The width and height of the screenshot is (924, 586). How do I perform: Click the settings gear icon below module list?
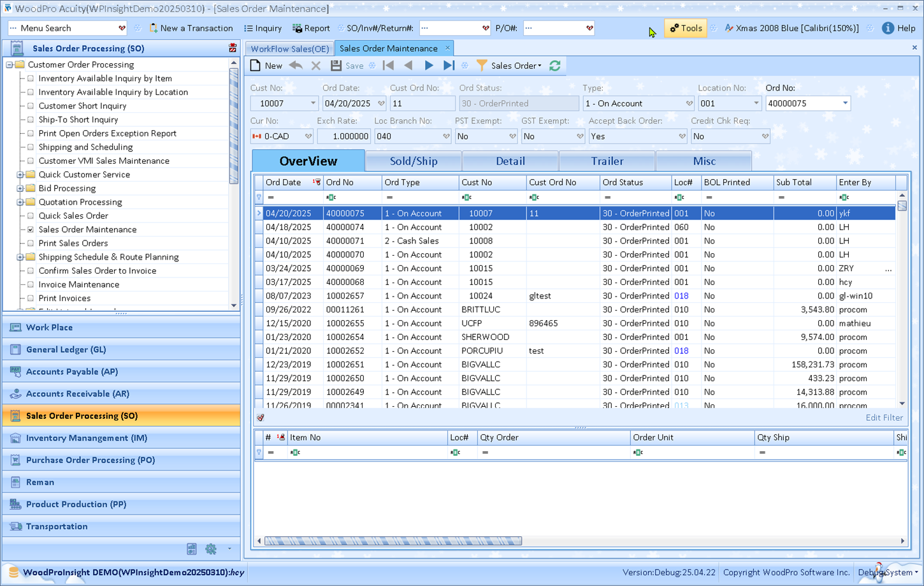(x=211, y=549)
